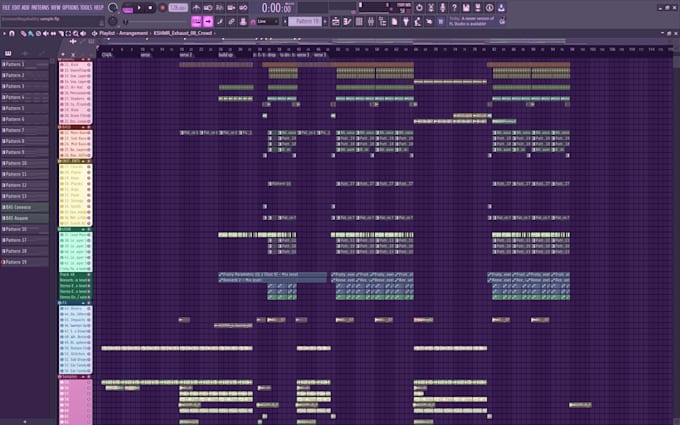Select the playlist Paint brush tool
This screenshot has height=425, width=680.
30,33
